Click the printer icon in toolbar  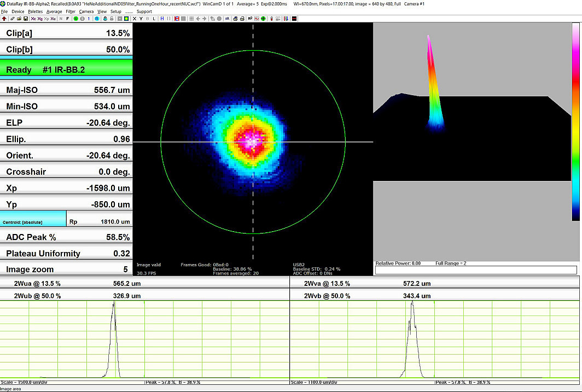(235, 19)
